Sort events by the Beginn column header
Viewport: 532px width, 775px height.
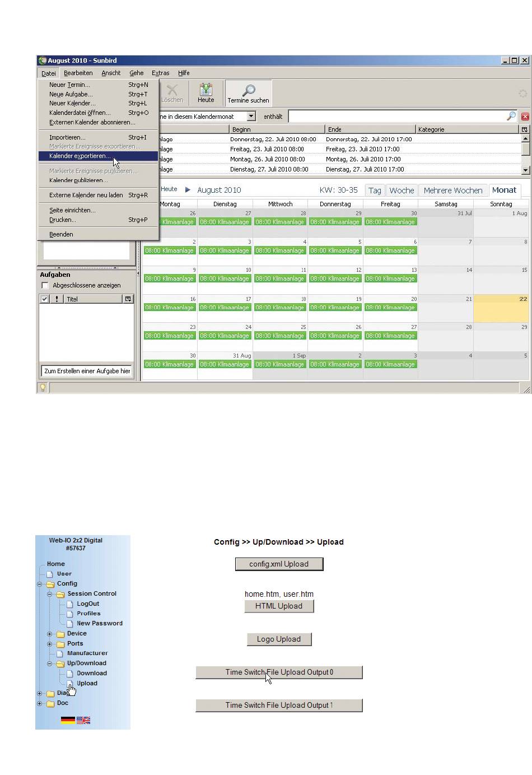click(x=277, y=129)
